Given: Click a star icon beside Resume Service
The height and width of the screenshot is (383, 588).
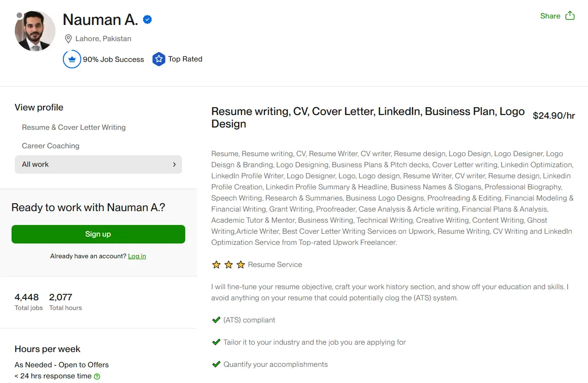Looking at the screenshot, I should 228,264.
